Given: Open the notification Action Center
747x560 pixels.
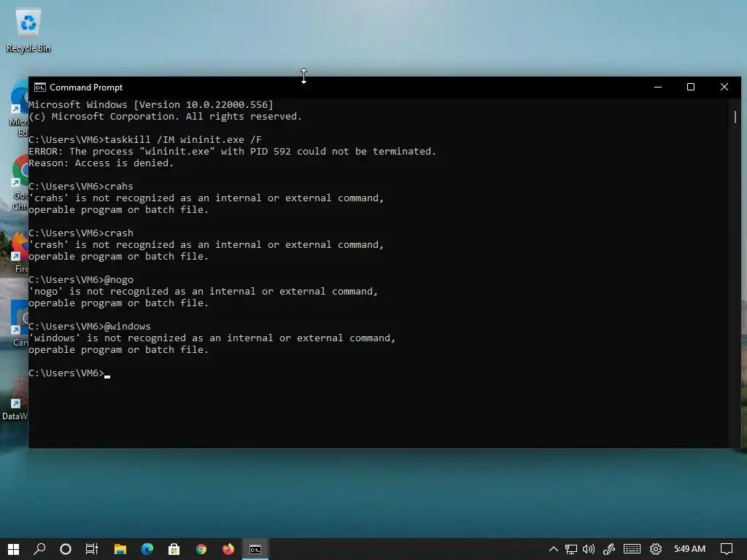Looking at the screenshot, I should tap(727, 549).
